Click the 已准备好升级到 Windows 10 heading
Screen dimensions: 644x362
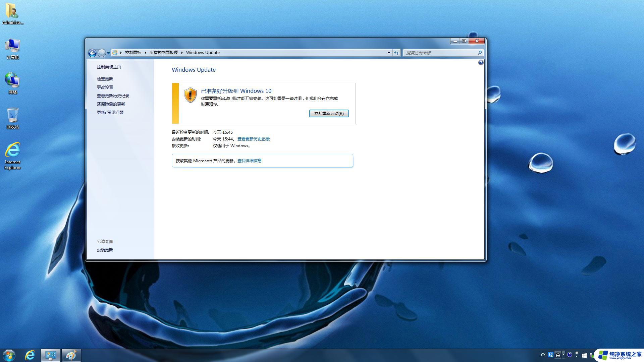pos(236,91)
